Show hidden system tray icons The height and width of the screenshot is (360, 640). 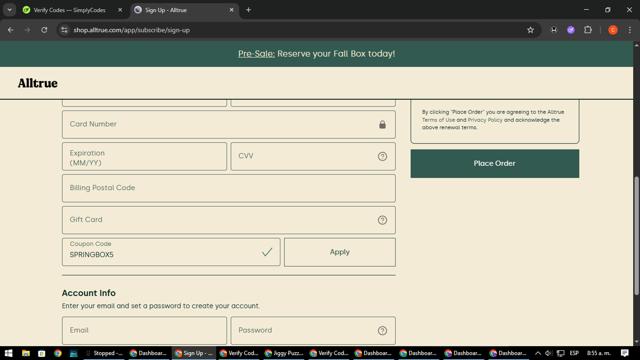click(x=538, y=353)
